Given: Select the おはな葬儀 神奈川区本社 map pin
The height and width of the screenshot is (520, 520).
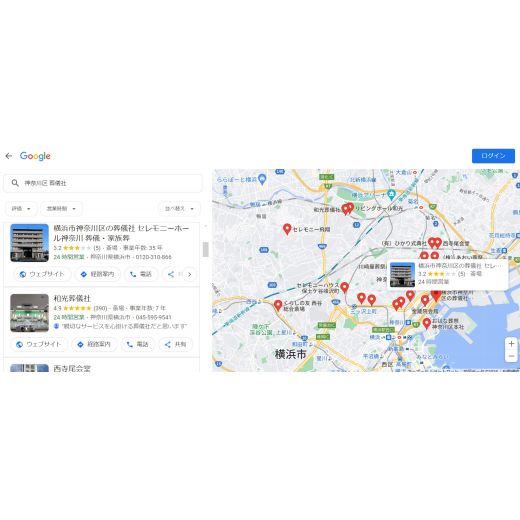Looking at the screenshot, I should pyautogui.click(x=426, y=323).
